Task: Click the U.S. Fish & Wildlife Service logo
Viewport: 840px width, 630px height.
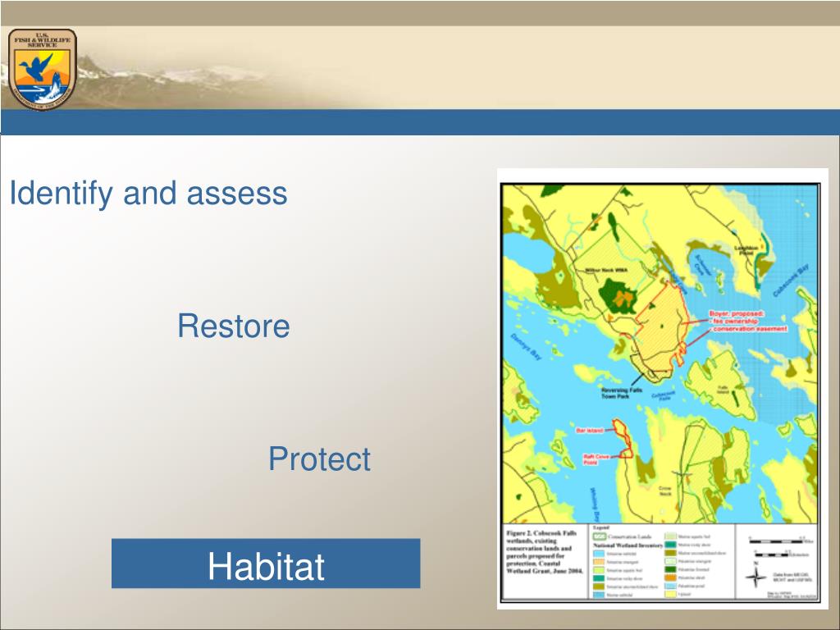Action: pyautogui.click(x=43, y=69)
